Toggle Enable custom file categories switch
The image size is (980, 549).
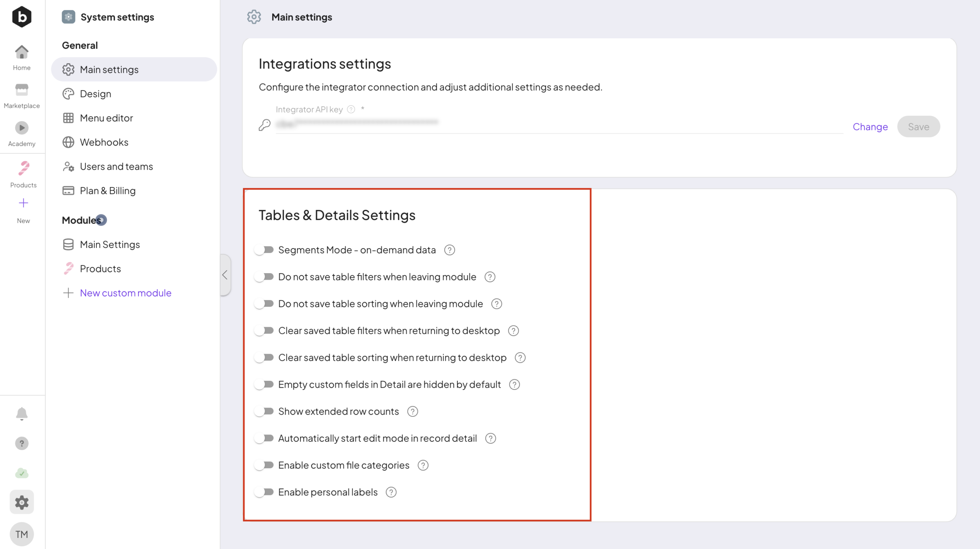264,465
